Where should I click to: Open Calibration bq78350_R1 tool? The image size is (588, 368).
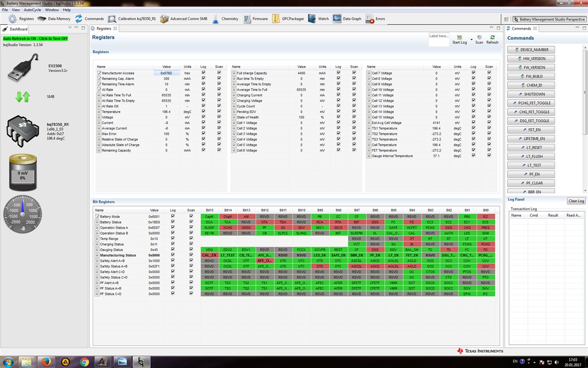[x=132, y=19]
